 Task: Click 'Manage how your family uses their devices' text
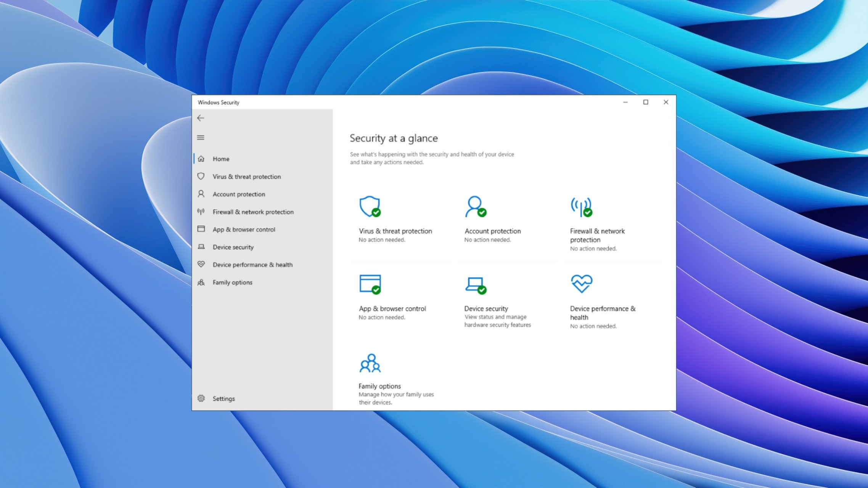(396, 398)
